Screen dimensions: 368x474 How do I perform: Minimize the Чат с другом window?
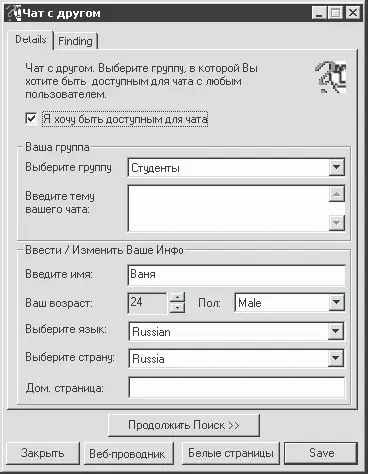(x=319, y=13)
